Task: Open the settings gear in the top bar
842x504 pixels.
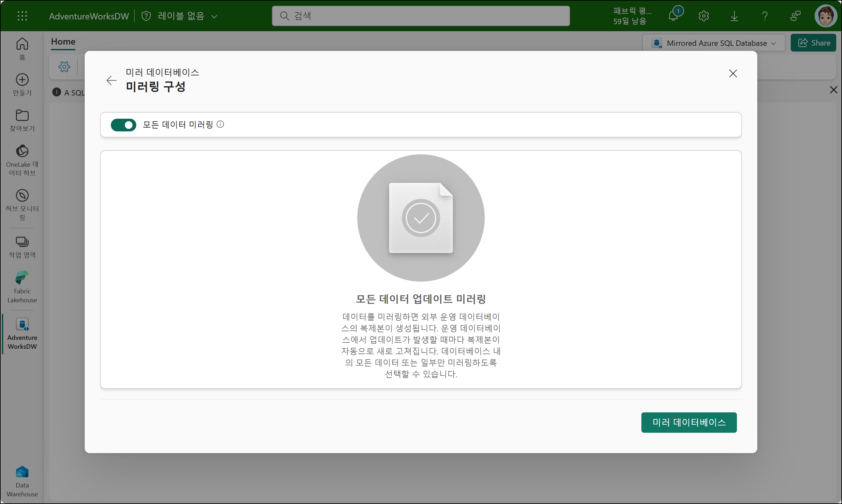Action: 704,16
